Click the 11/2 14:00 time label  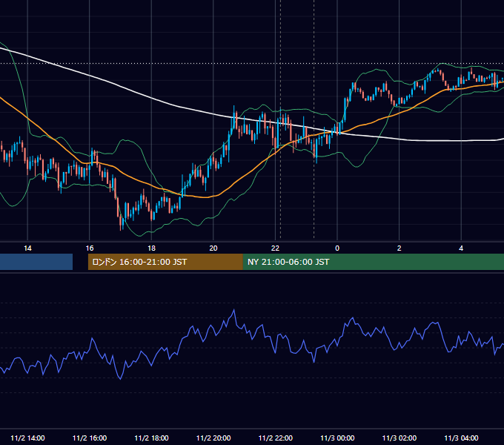pos(27,438)
